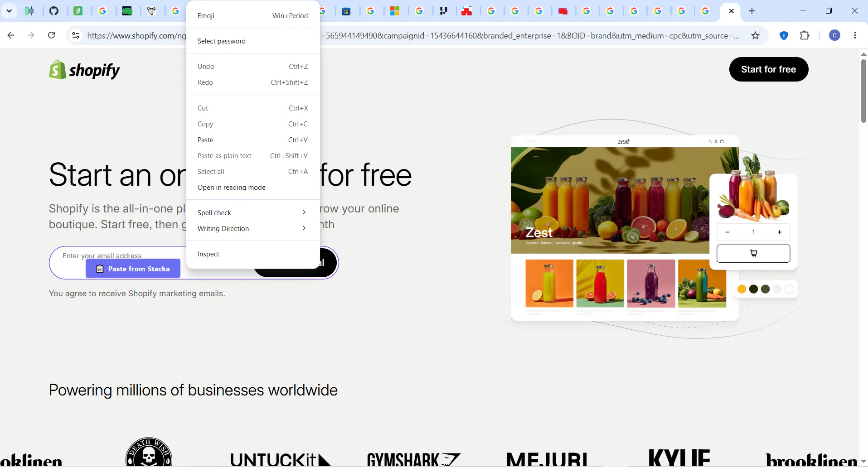Switch to the Microsoft logo tab
The image size is (868, 467).
[395, 11]
